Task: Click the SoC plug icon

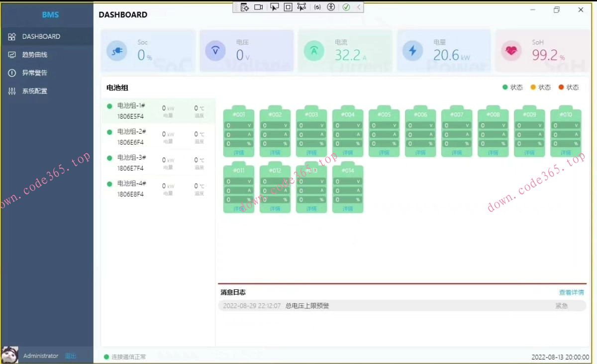Action: [x=117, y=51]
